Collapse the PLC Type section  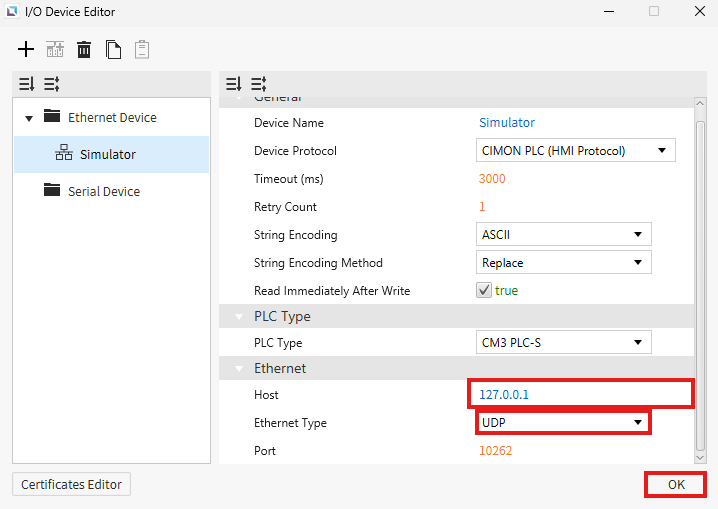[x=239, y=317]
